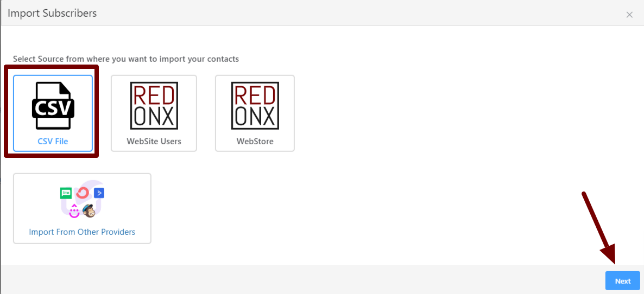This screenshot has height=294, width=644.
Task: Click the 'Select Source' instruction text
Action: click(x=125, y=59)
